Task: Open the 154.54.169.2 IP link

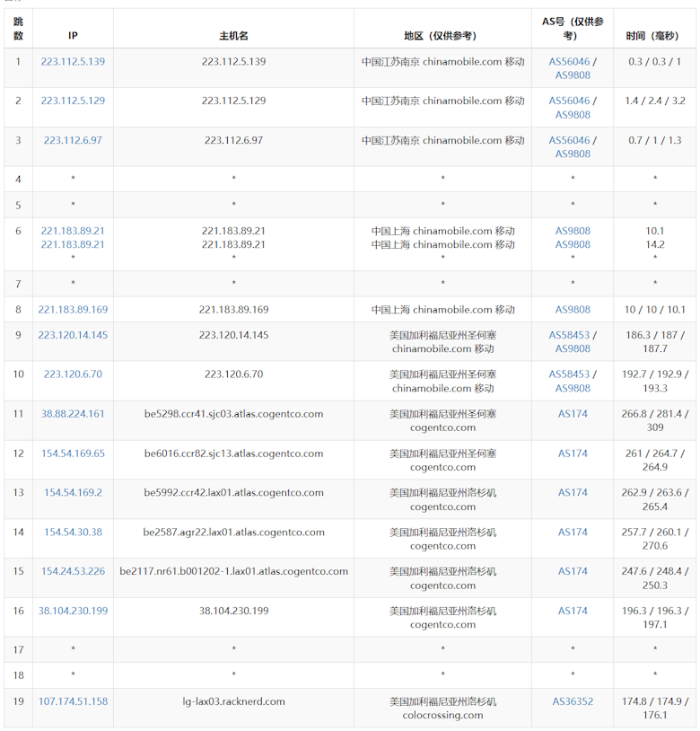Action: tap(73, 493)
